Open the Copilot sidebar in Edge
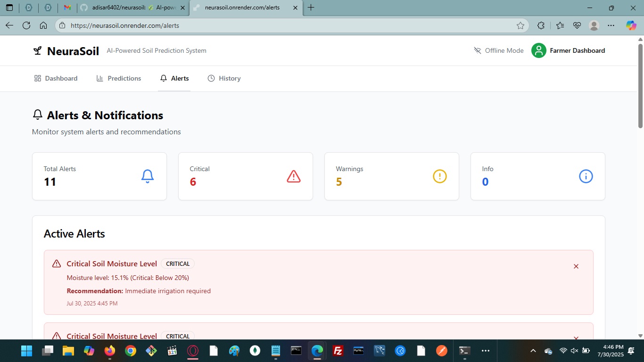This screenshot has height=362, width=644. pos(631,25)
